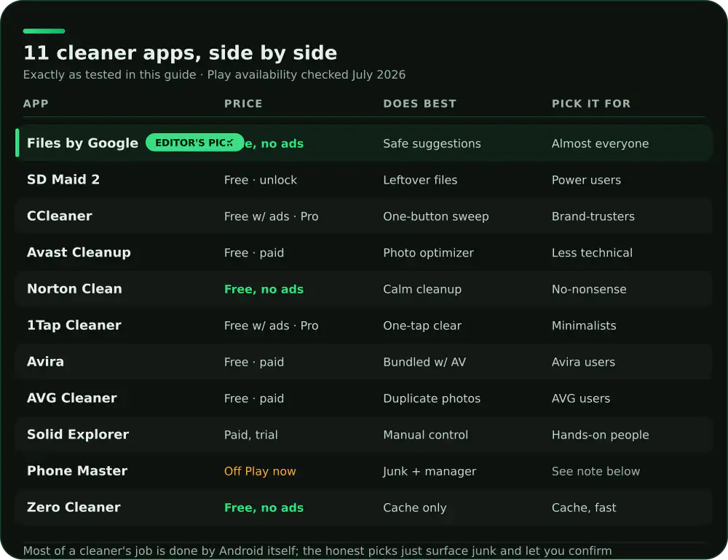Click the 'Avira users' cell
This screenshot has height=560, width=728.
584,362
